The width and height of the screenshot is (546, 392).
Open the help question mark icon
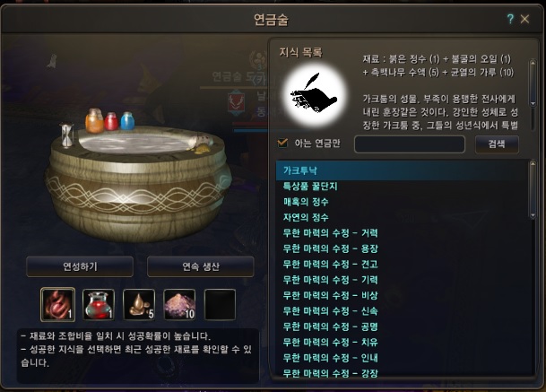[510, 19]
